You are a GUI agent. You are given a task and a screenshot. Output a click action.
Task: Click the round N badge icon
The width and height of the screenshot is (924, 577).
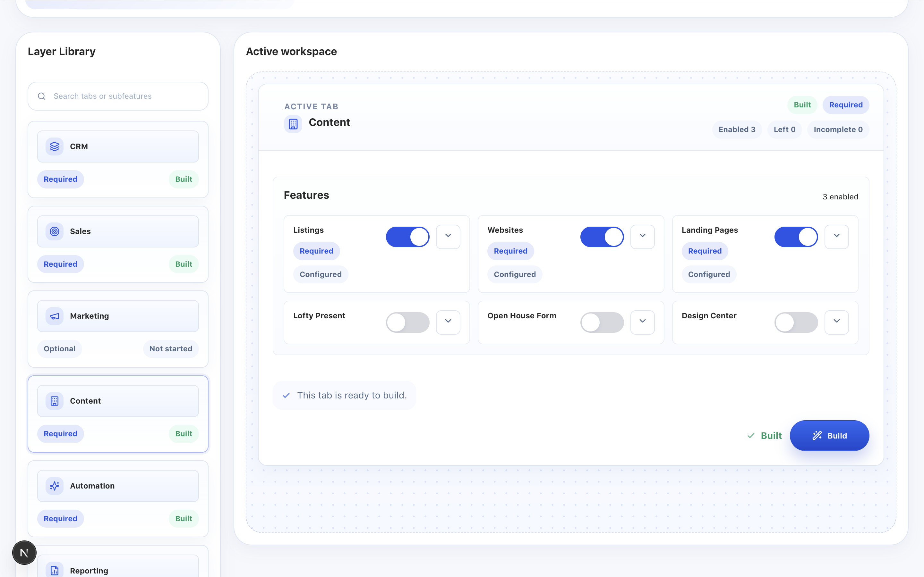(24, 553)
